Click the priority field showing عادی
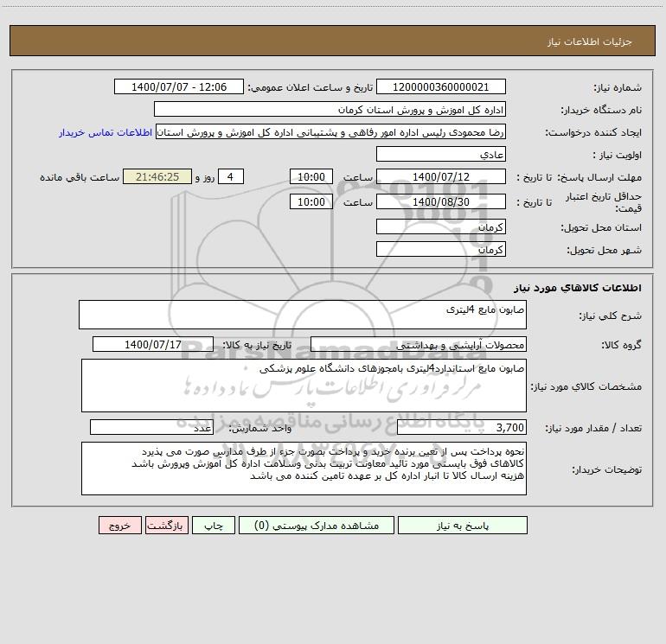The height and width of the screenshot is (644, 666). point(441,154)
